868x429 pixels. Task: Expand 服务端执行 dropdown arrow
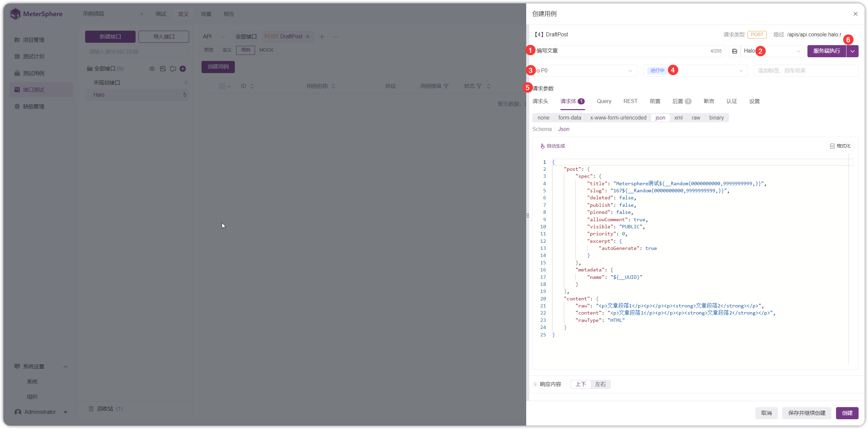click(852, 51)
